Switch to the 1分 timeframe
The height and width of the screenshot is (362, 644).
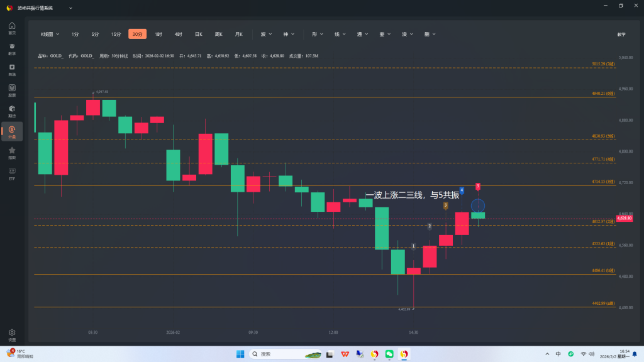[x=75, y=34]
